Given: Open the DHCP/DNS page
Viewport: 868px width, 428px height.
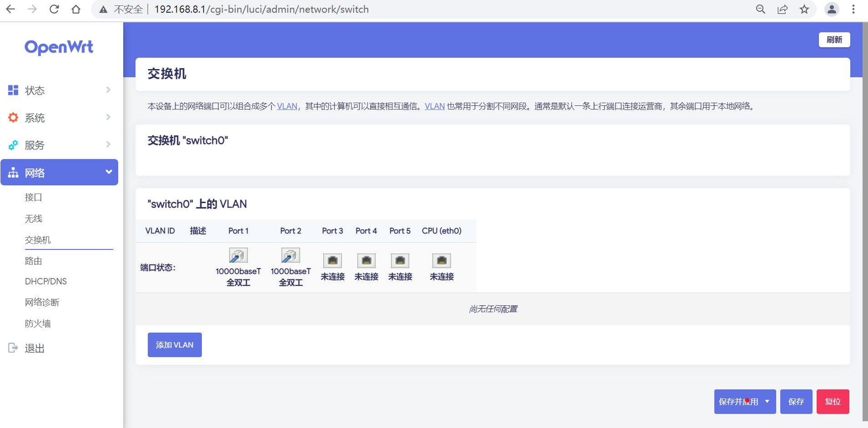Looking at the screenshot, I should (46, 281).
